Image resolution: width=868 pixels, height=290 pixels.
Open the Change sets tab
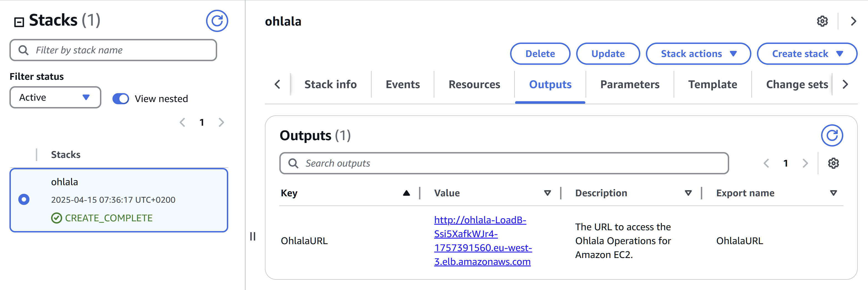(797, 85)
